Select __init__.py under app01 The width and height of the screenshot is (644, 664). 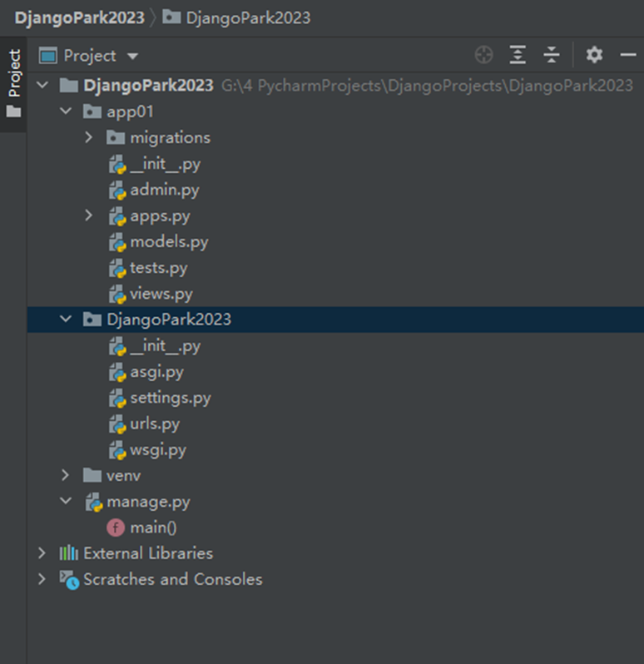tap(165, 164)
